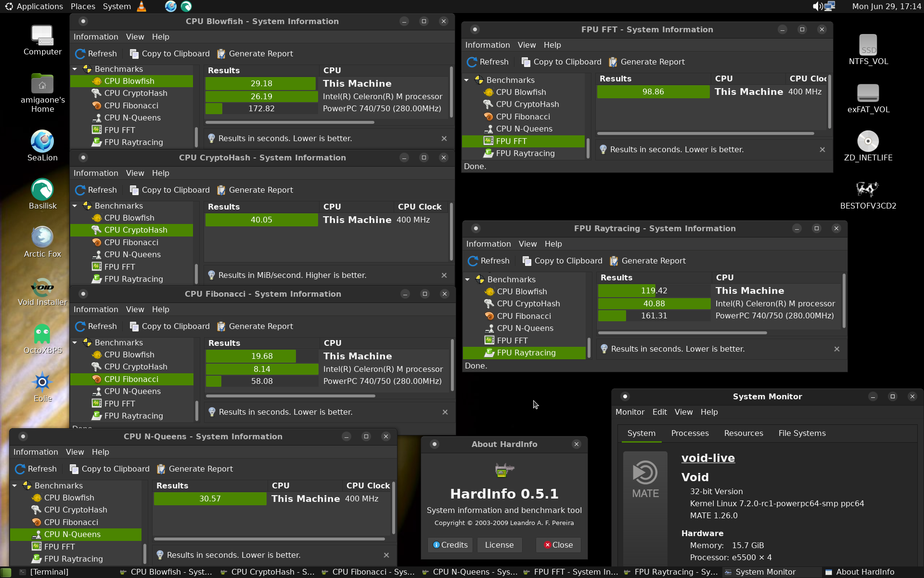Switch to Resources tab in System Monitor
Viewport: 924px width, 578px height.
(744, 433)
